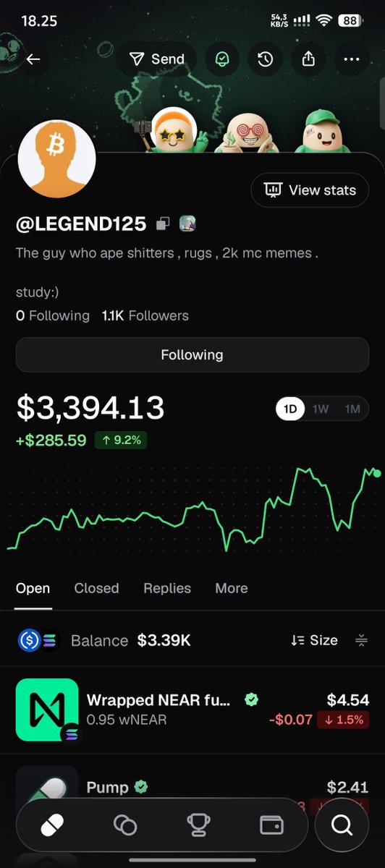The width and height of the screenshot is (385, 868).
Task: Open the history clock icon
Action: (266, 59)
